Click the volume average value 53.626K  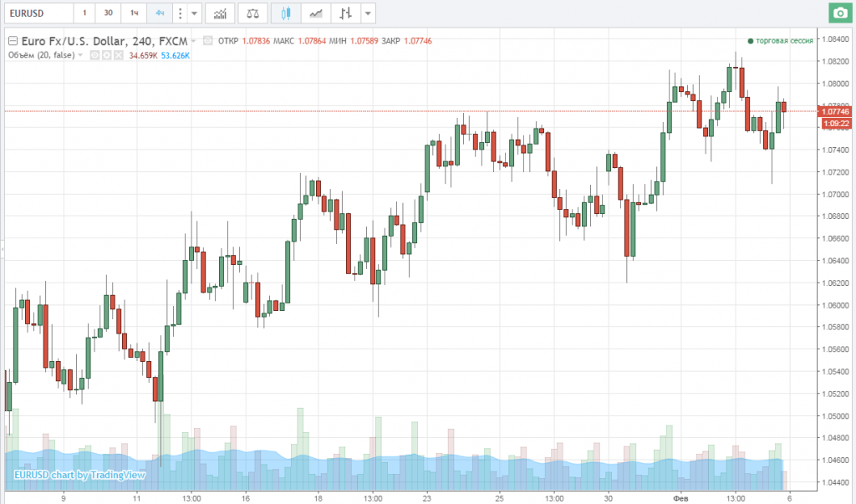tap(176, 55)
